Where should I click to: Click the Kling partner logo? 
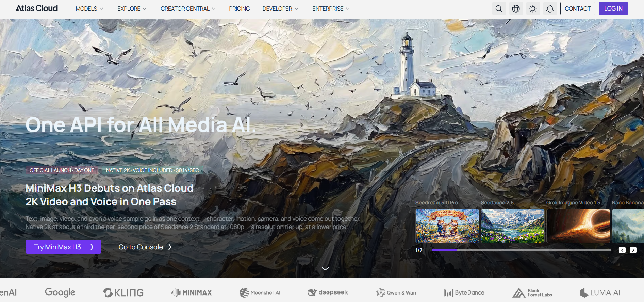[x=123, y=292]
